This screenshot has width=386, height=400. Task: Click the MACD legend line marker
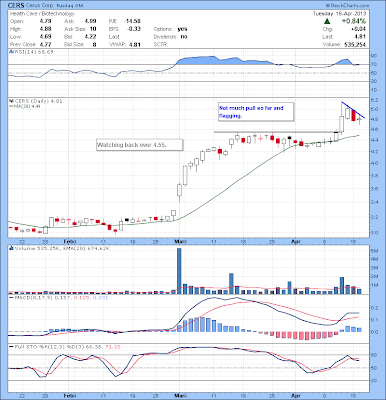pyautogui.click(x=11, y=297)
